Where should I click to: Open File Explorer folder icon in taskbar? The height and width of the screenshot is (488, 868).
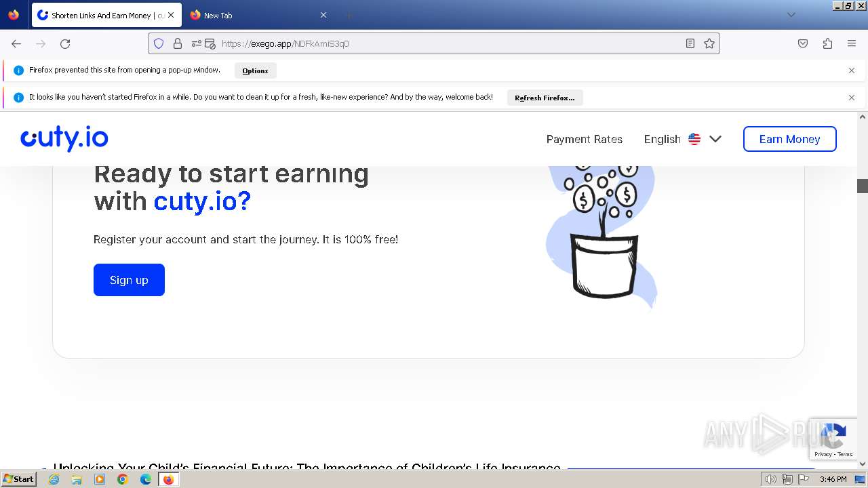click(x=77, y=479)
